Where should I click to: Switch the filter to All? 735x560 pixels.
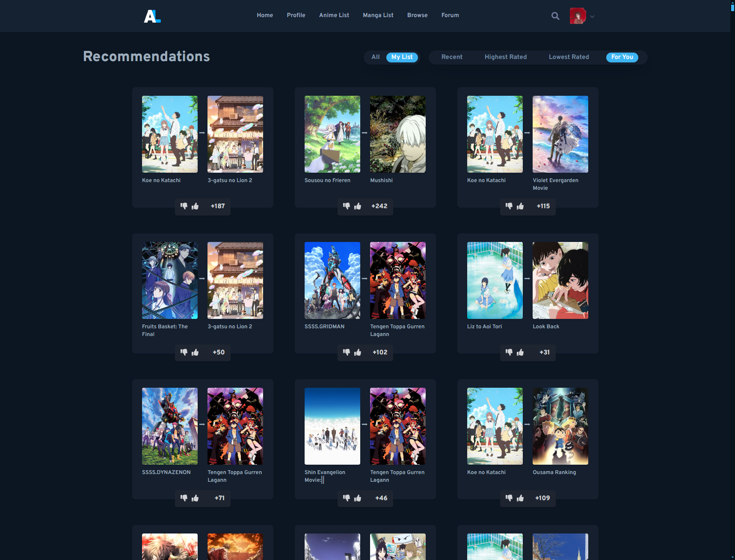375,57
